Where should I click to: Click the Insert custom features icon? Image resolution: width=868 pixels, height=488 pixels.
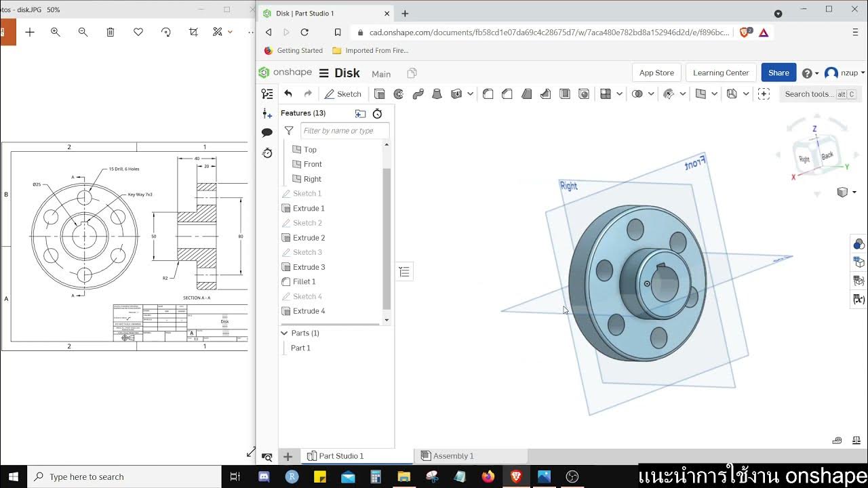click(764, 94)
